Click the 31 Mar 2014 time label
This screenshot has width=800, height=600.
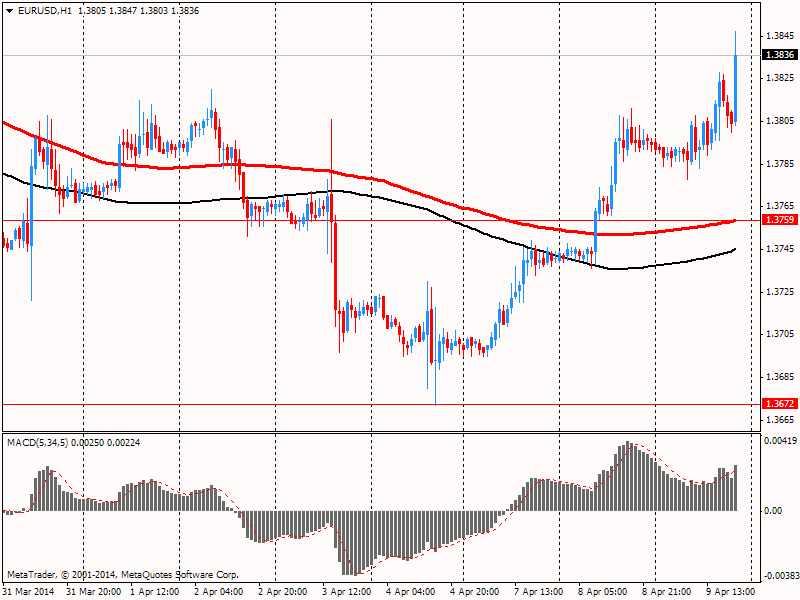29,592
